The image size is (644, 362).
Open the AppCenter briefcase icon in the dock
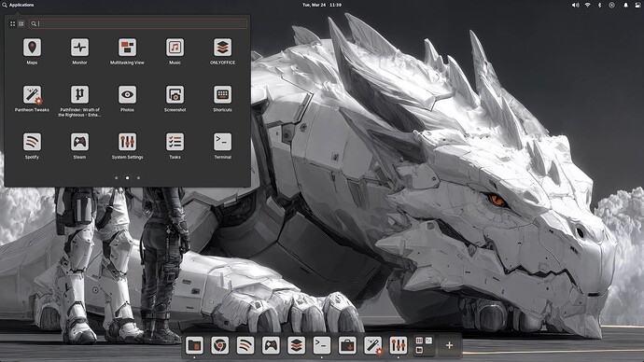coord(347,345)
